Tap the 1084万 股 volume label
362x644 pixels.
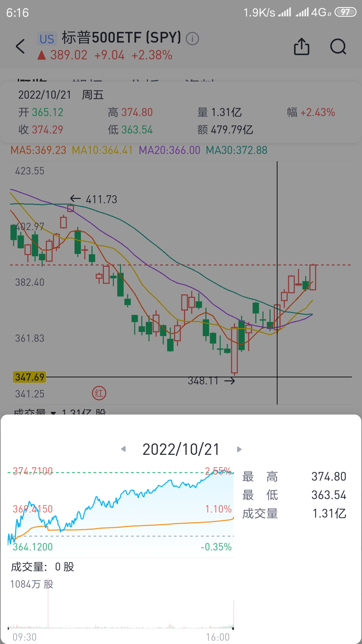click(32, 584)
